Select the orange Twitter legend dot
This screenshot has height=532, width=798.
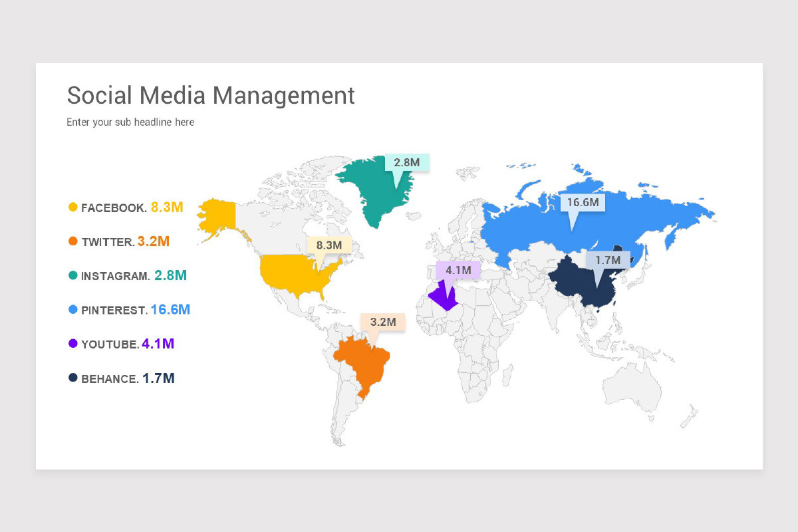click(x=73, y=241)
